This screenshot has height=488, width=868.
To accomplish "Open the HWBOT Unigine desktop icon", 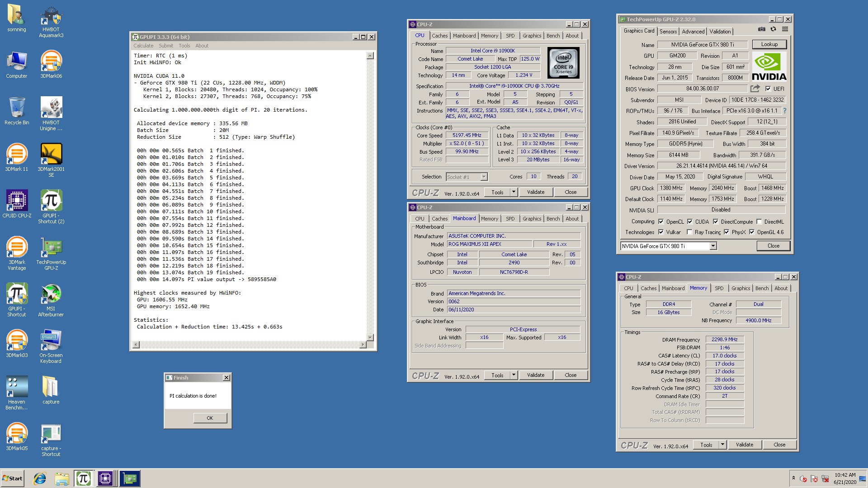I will [x=51, y=114].
